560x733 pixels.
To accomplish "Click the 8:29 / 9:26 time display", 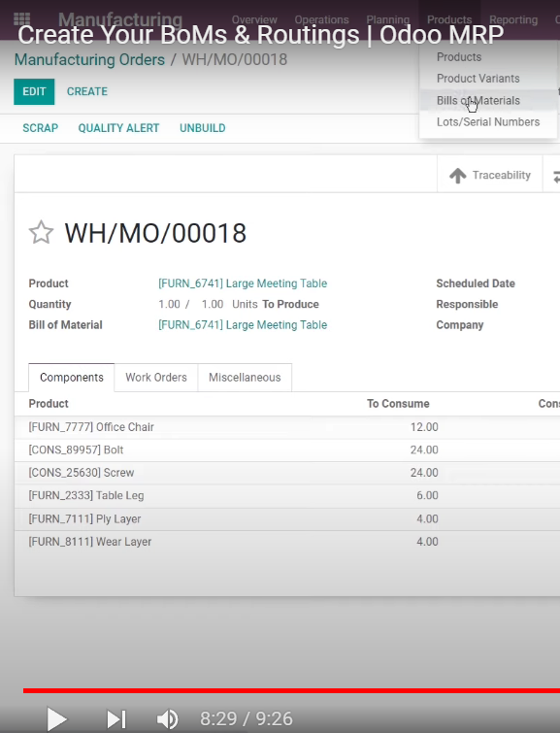I will [x=247, y=719].
